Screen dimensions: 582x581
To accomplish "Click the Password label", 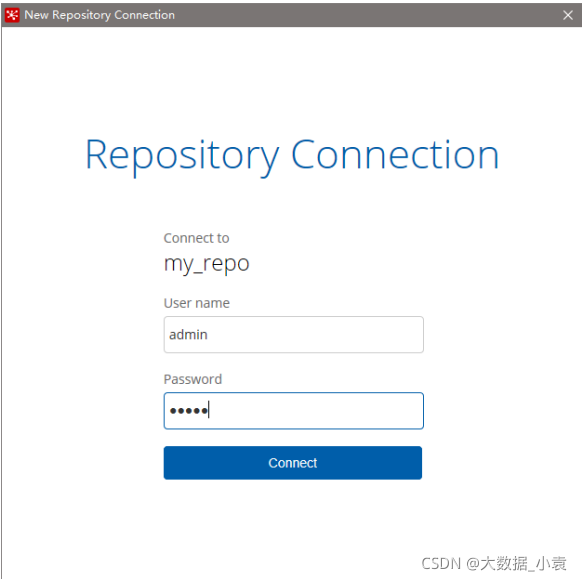I will point(193,379).
